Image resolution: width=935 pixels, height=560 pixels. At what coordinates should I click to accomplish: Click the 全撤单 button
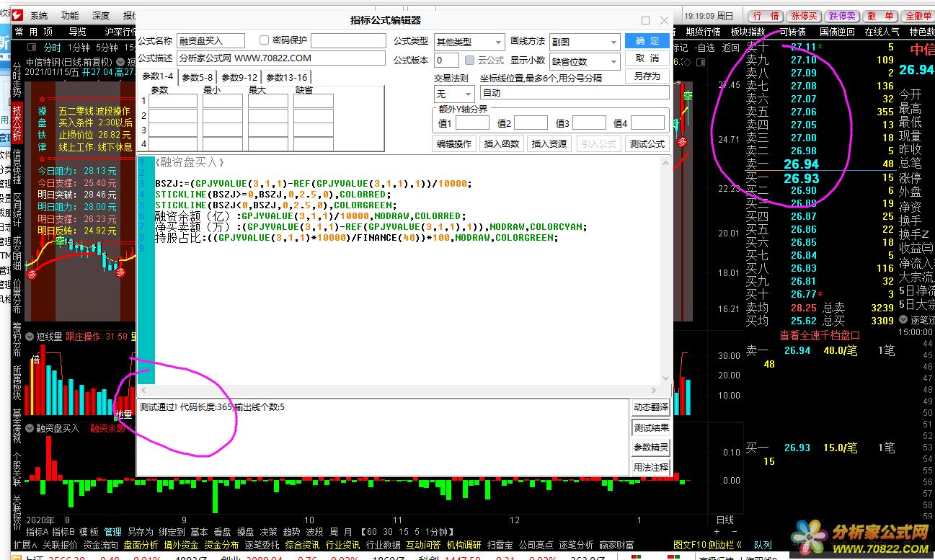pyautogui.click(x=918, y=16)
